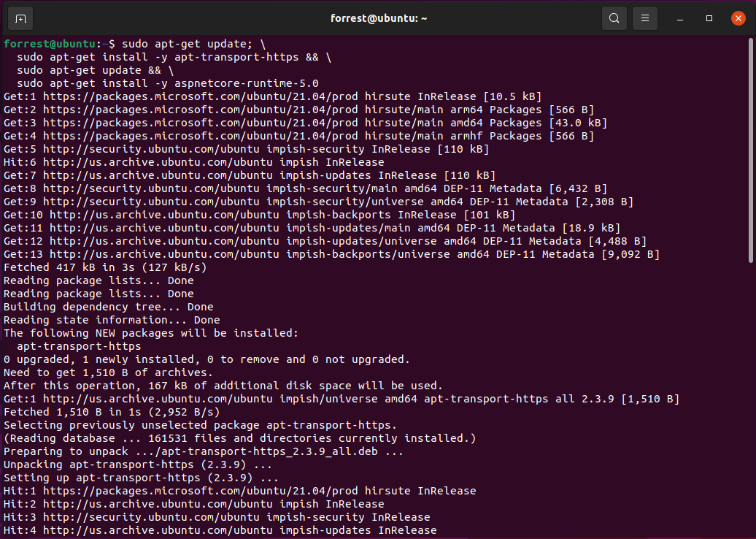The width and height of the screenshot is (756, 539).
Task: Minimize the terminal window
Action: point(680,18)
